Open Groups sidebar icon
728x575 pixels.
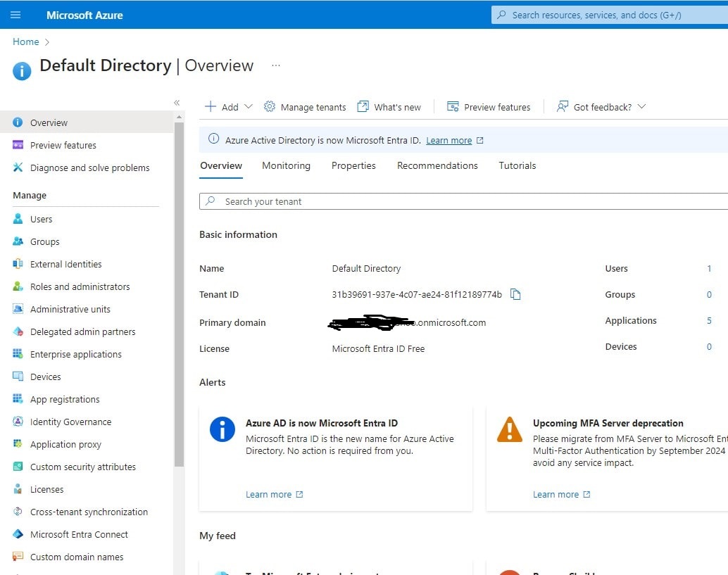click(18, 241)
